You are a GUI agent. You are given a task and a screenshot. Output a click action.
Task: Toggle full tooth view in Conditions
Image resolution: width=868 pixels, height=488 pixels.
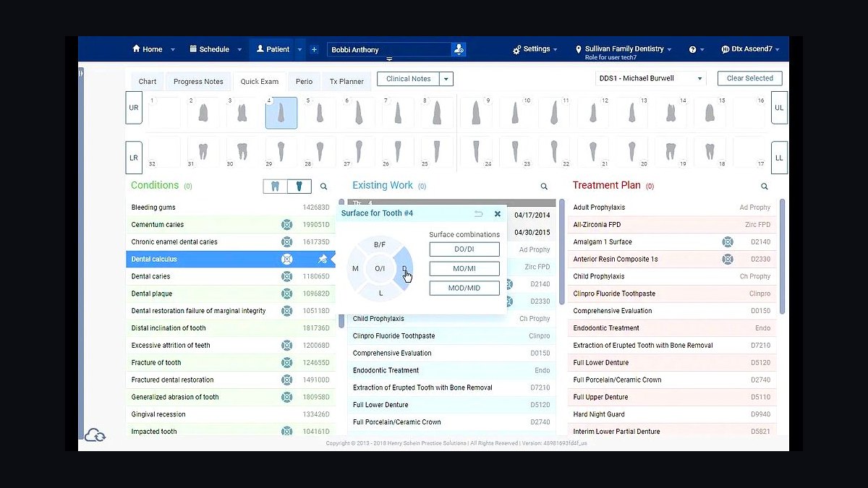[x=275, y=187]
